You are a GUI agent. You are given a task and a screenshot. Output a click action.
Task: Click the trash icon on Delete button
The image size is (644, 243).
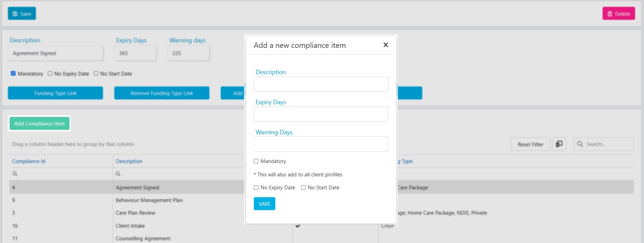pos(610,14)
